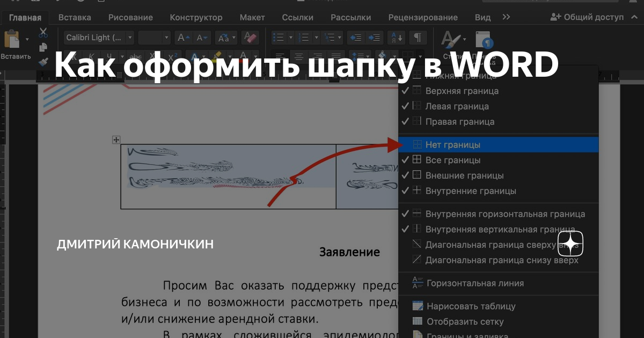The width and height of the screenshot is (644, 338).
Task: Click the Общий доступ share button
Action: point(587,17)
